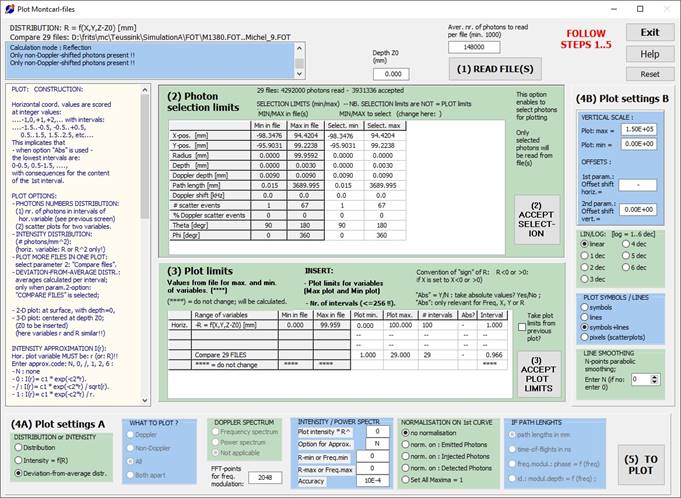Click the Depth Z0 input field

[391, 74]
